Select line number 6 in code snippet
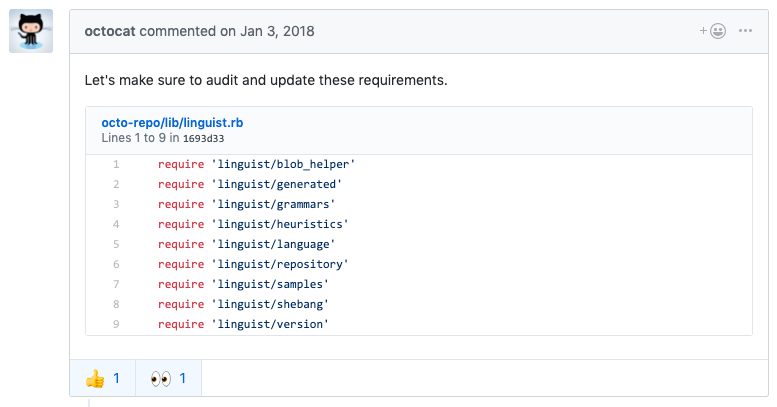The height and width of the screenshot is (407, 777). click(x=116, y=264)
